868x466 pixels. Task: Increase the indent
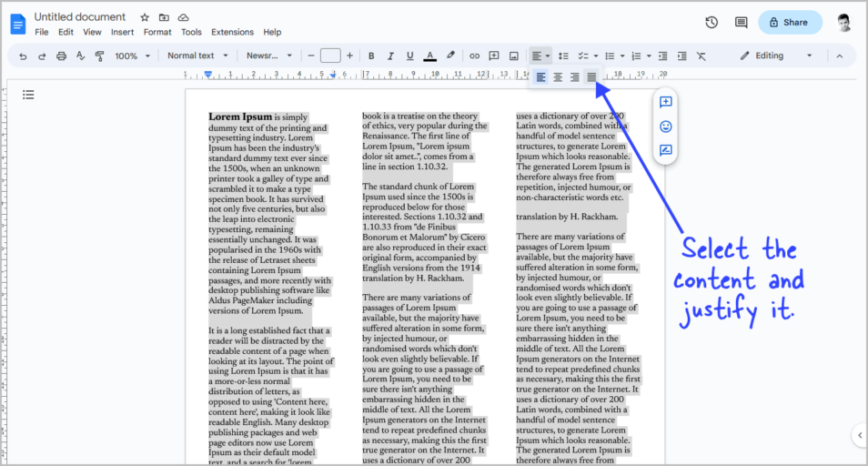[682, 56]
